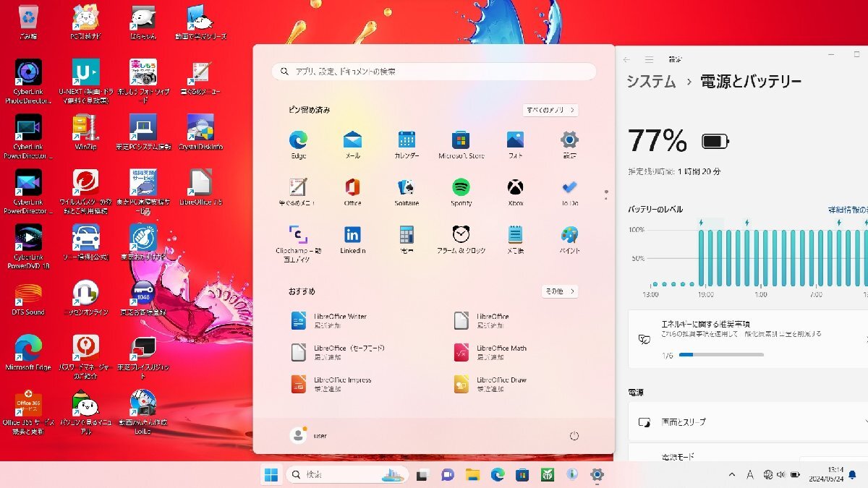Open recommended LibreOffice Math
This screenshot has height=488, width=868.
click(x=491, y=352)
